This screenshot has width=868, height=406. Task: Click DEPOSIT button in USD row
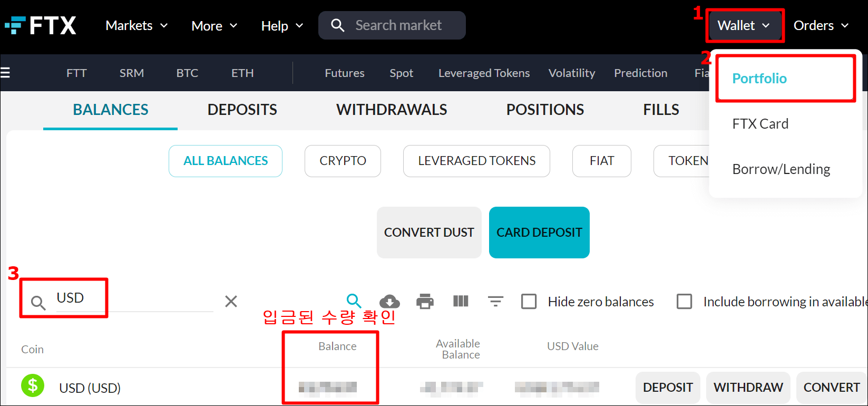pyautogui.click(x=668, y=388)
